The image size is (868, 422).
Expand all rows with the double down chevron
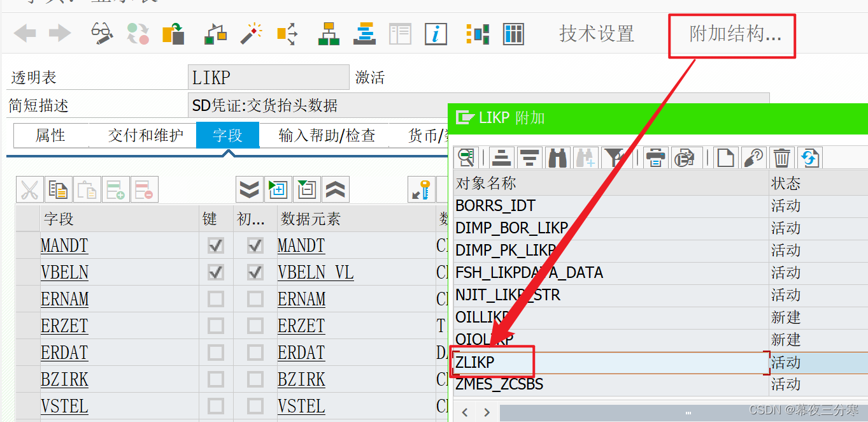(248, 189)
